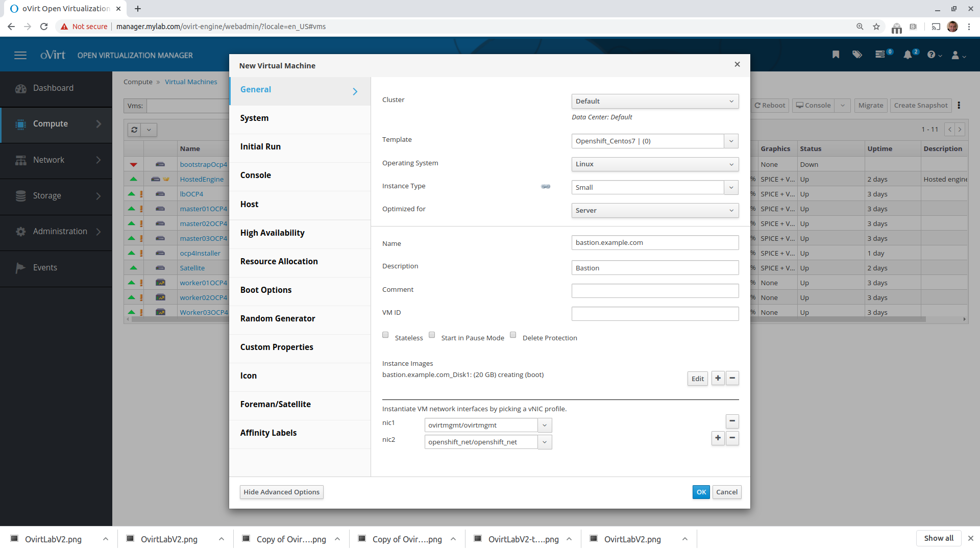
Task: Open the hamburger navigation menu icon
Action: [20, 55]
